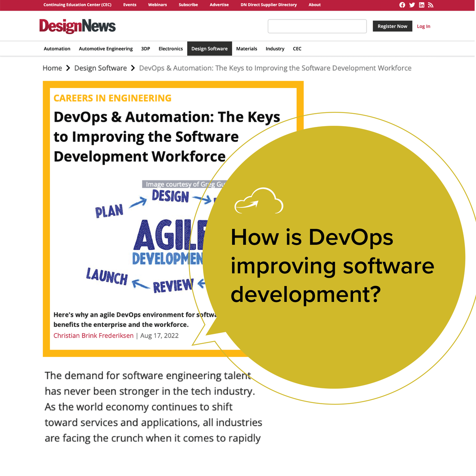Click the DevOps & Automation article headline
Viewport: 476px width, 476px height.
point(167,137)
